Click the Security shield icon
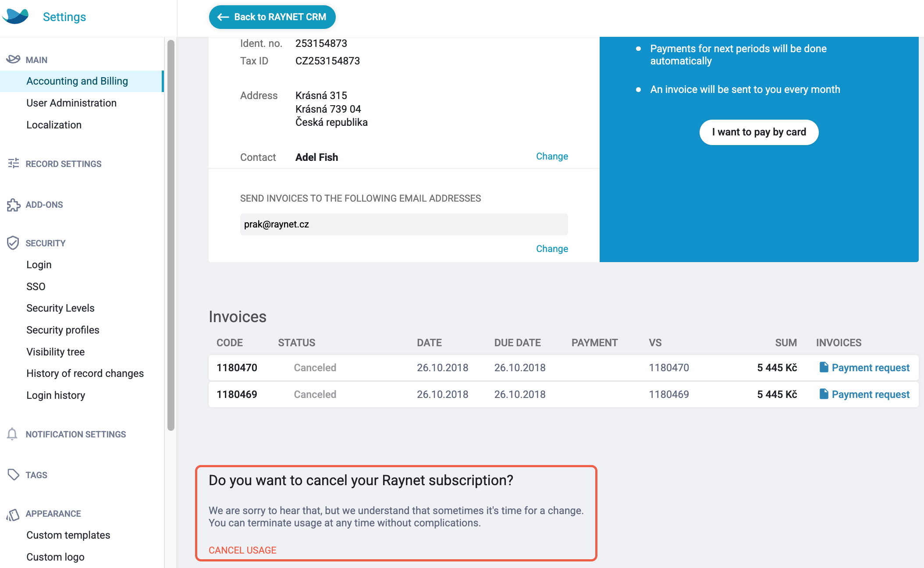The height and width of the screenshot is (568, 924). [x=13, y=243]
